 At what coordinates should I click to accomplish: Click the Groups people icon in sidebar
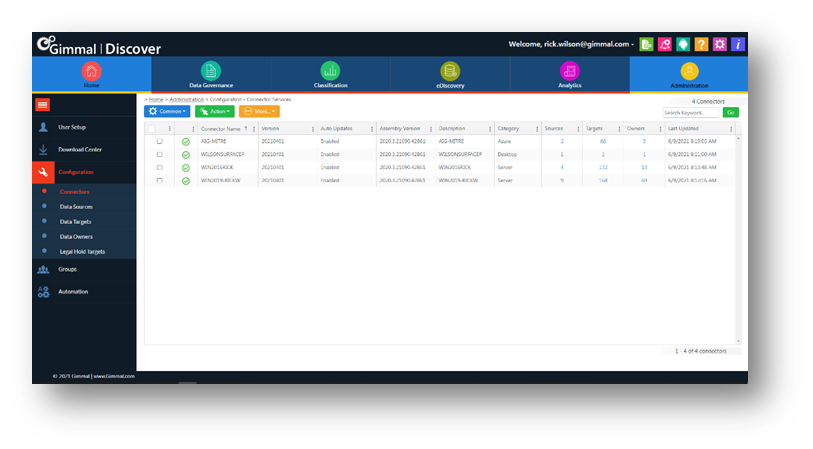pyautogui.click(x=43, y=269)
